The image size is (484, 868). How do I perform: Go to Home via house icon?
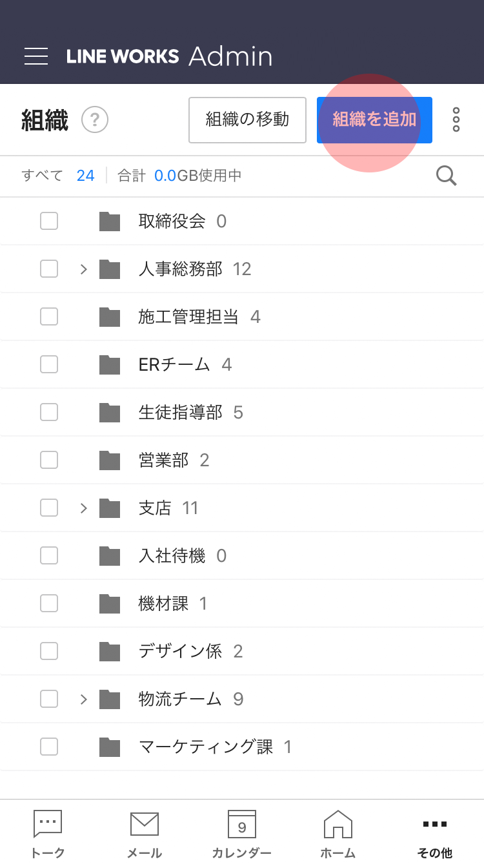pyautogui.click(x=338, y=825)
